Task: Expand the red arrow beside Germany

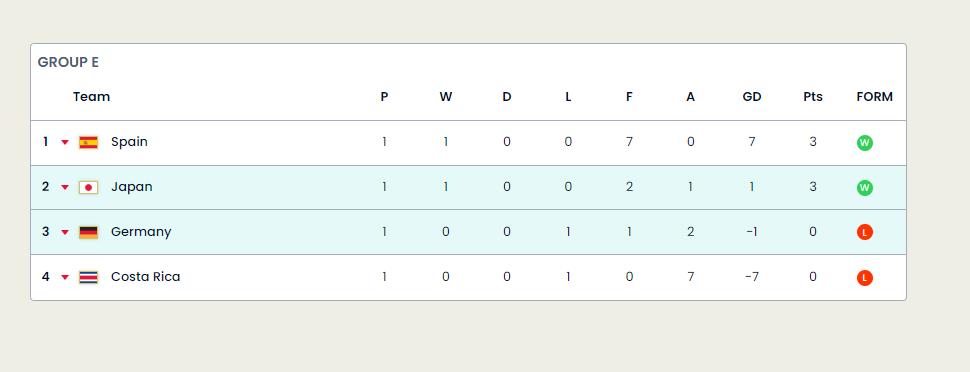Action: (x=65, y=233)
